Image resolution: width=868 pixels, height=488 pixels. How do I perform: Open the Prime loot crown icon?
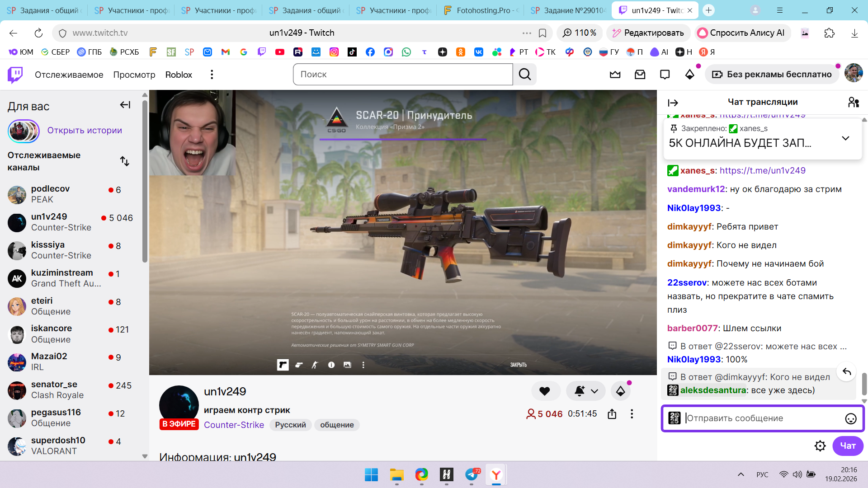click(x=615, y=75)
